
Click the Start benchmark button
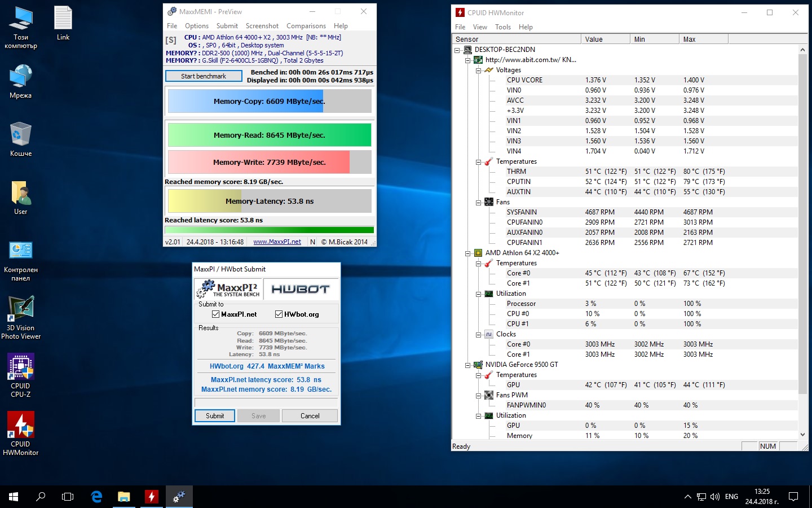(204, 76)
